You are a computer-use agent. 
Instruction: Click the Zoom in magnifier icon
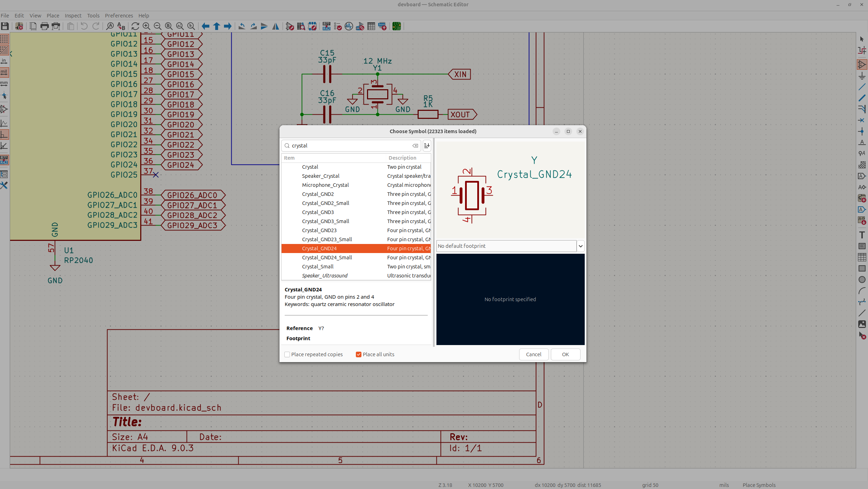[x=147, y=26]
